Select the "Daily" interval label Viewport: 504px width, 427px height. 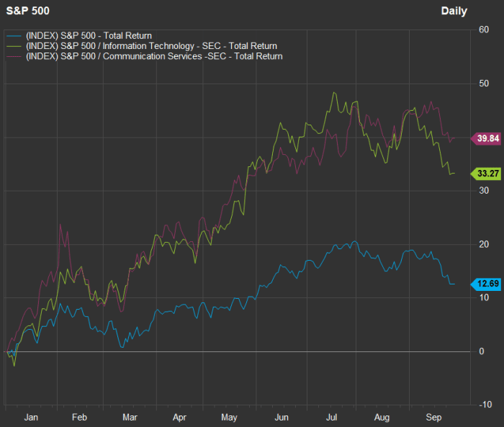454,11
